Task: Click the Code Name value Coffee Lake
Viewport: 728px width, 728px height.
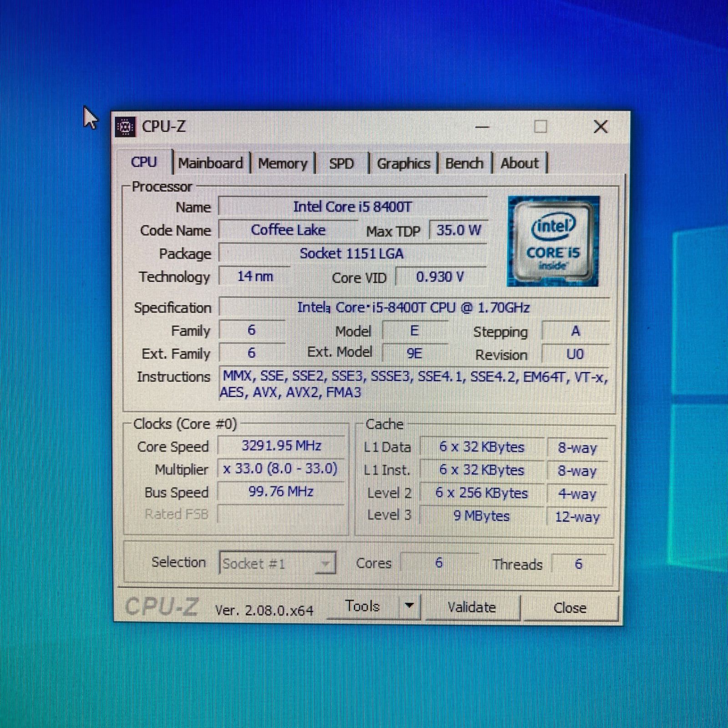Action: [288, 230]
